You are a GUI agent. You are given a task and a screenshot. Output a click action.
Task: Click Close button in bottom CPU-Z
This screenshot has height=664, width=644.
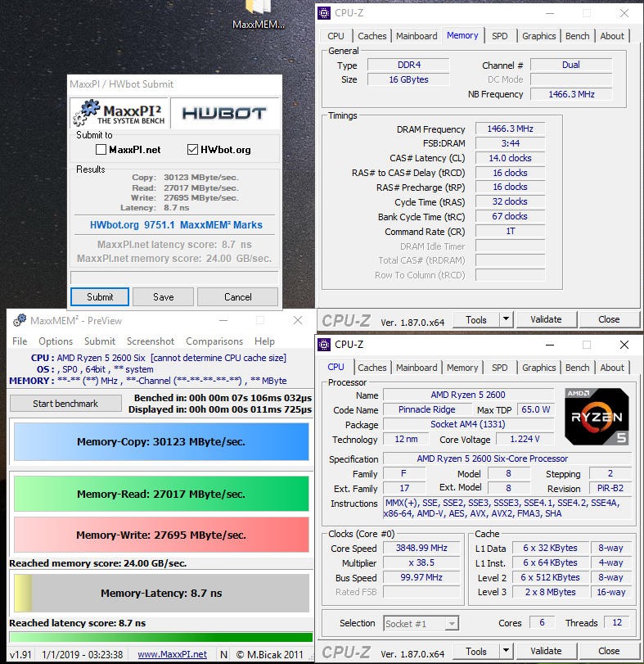(609, 651)
